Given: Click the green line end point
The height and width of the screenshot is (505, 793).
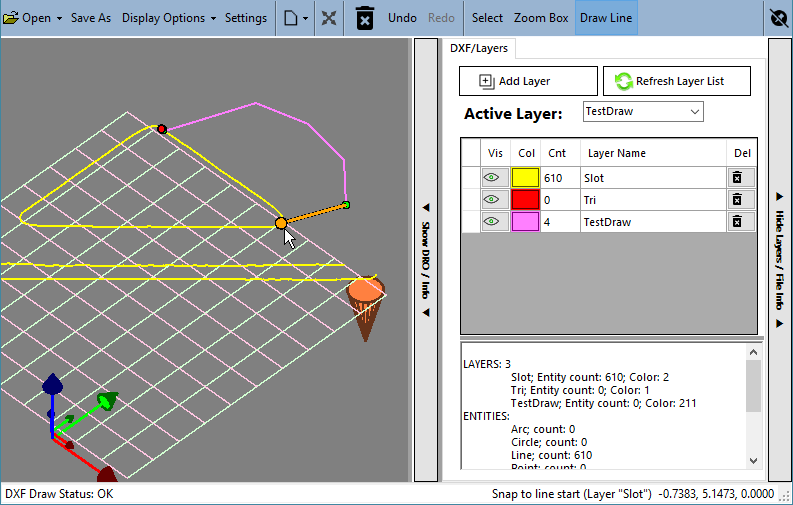Looking at the screenshot, I should [x=346, y=205].
